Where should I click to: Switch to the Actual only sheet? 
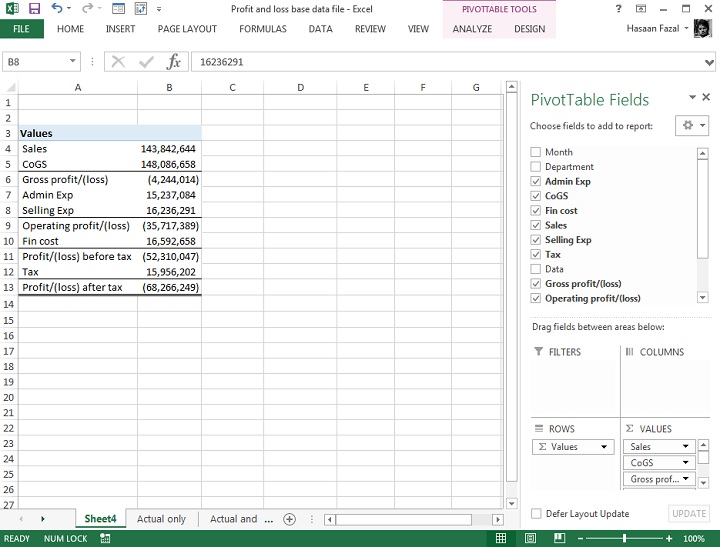pos(161,519)
